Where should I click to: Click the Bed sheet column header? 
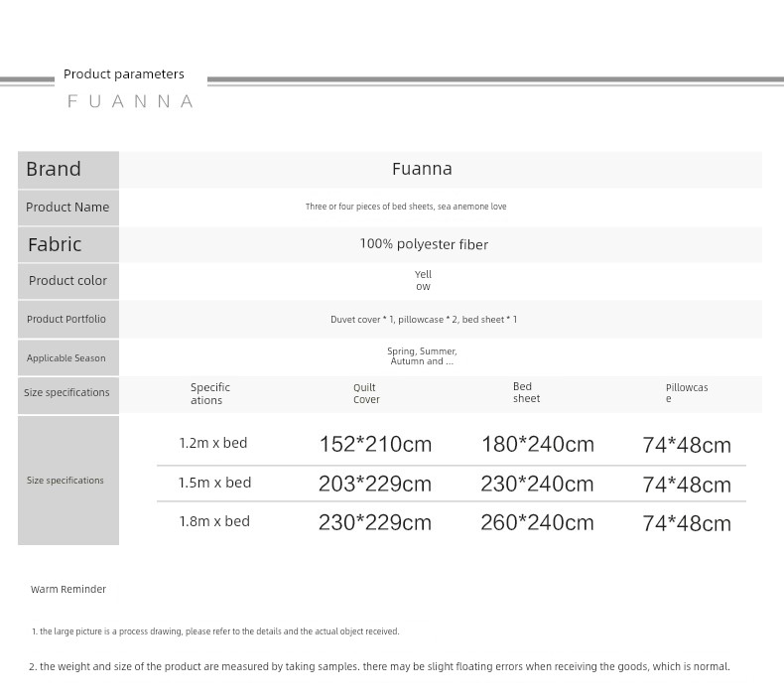coord(526,392)
